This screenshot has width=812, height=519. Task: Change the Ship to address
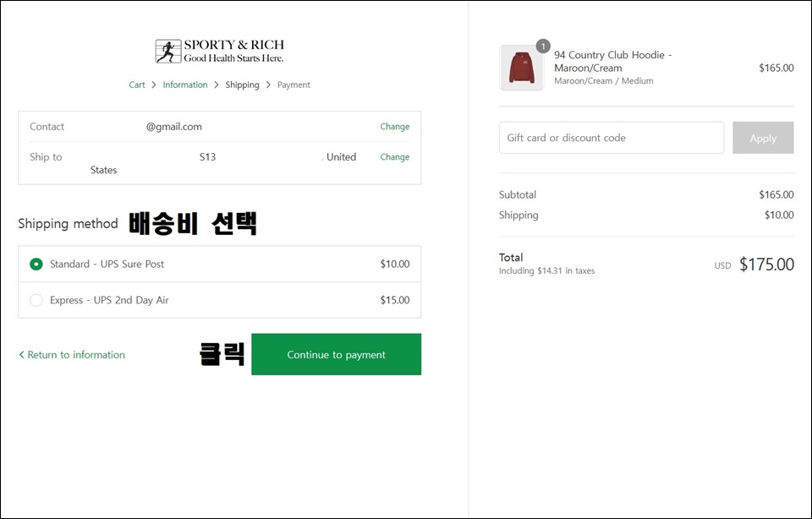(395, 156)
